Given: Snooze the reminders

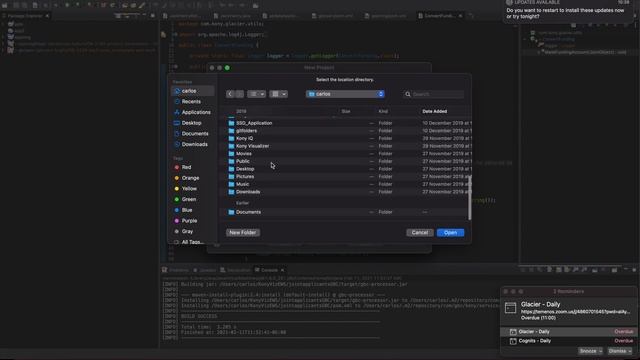Looking at the screenshot, I should [590, 351].
